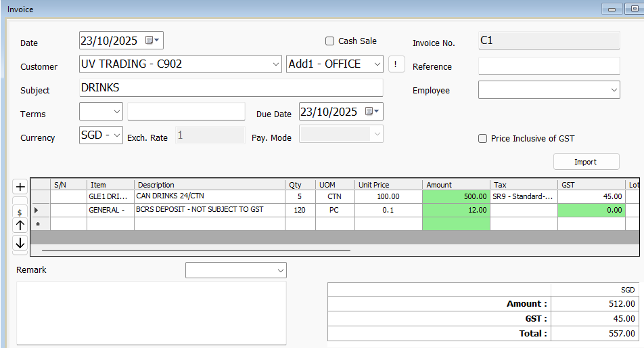Expand the Terms dropdown

pyautogui.click(x=117, y=112)
